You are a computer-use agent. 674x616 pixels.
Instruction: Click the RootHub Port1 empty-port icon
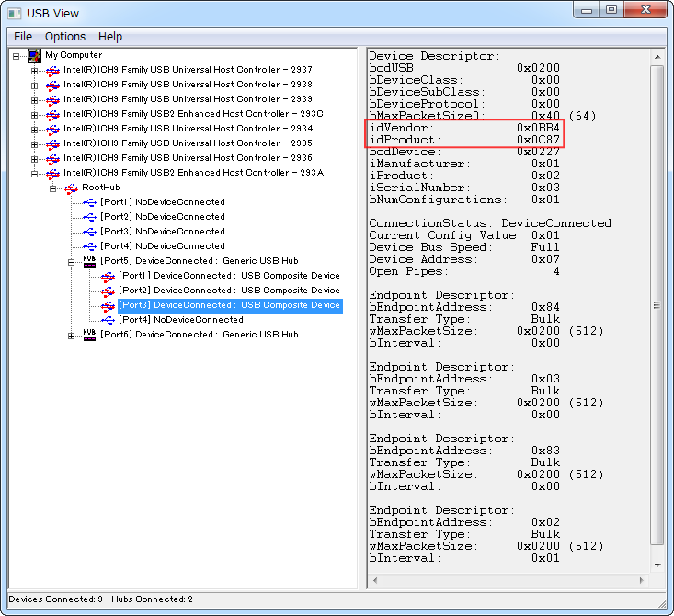(89, 202)
